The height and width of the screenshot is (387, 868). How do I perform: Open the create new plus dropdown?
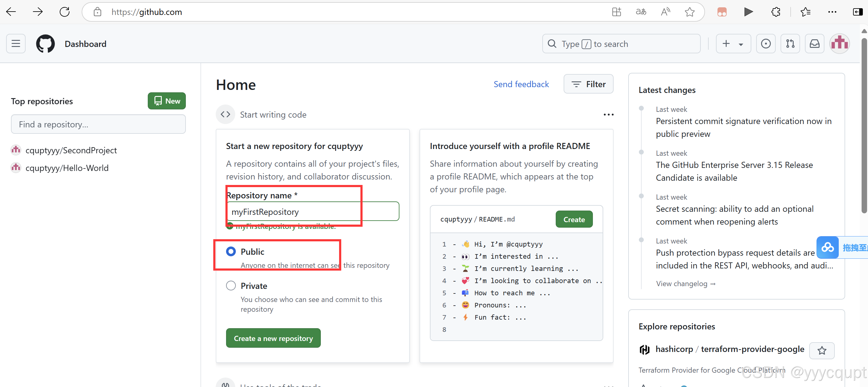point(733,44)
